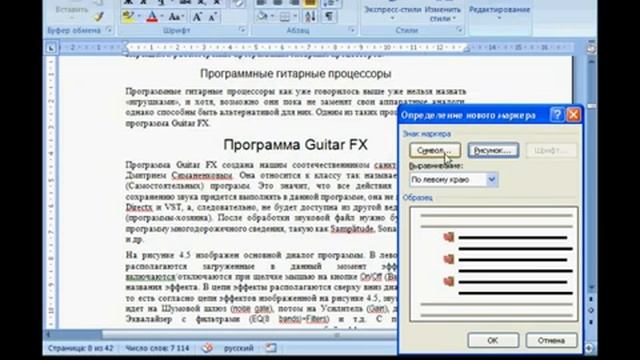640x360 pixels.
Task: Click the Программные гитарные процессоры heading
Action: tap(296, 73)
